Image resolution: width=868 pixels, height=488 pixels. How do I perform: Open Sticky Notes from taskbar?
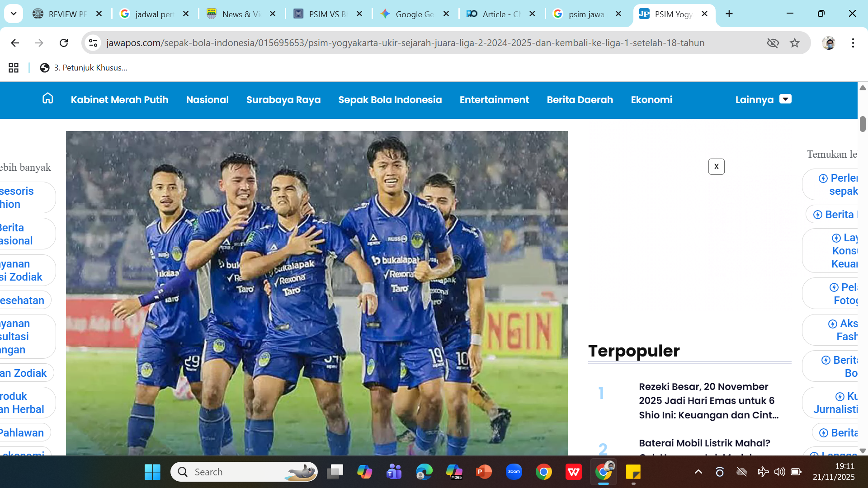[x=633, y=472]
